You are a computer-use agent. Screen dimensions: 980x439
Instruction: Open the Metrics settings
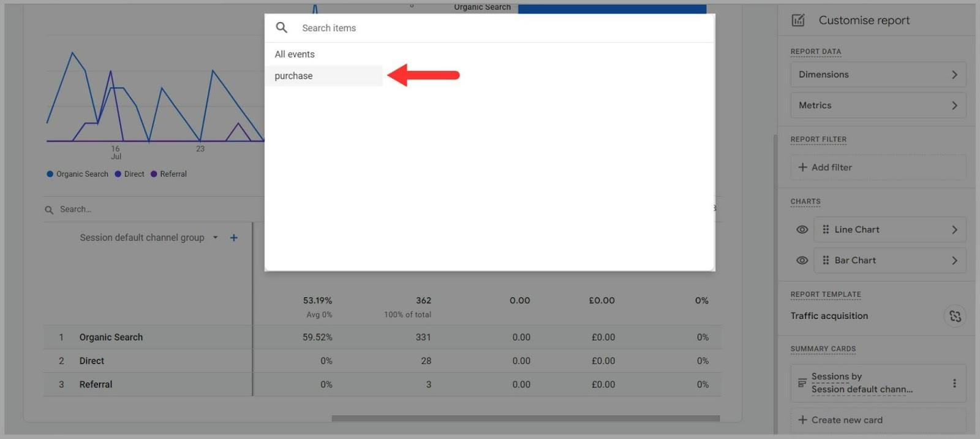point(878,105)
